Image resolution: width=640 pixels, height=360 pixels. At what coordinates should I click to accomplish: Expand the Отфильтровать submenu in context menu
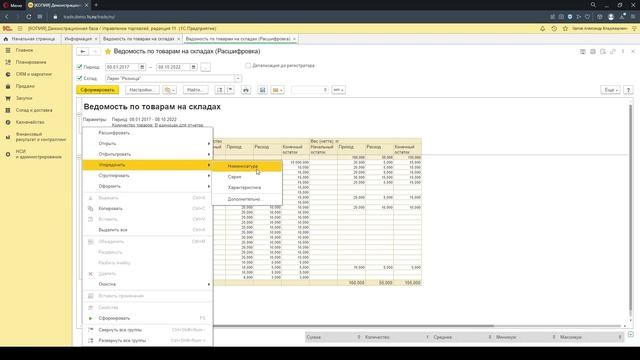(x=147, y=154)
